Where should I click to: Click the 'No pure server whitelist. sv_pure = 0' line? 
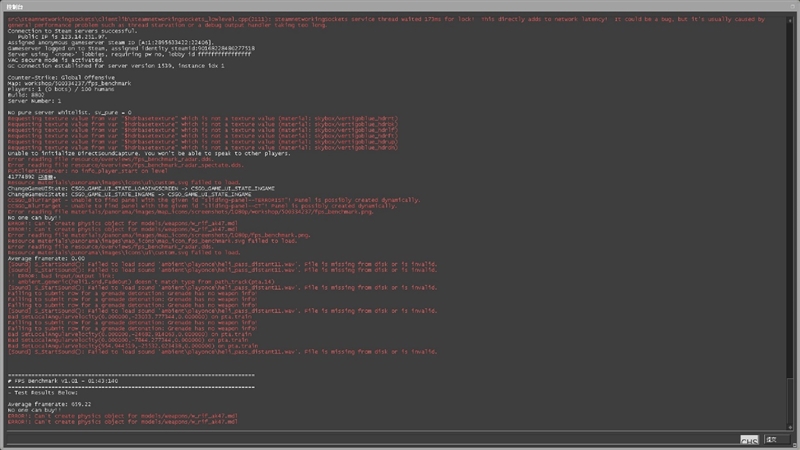point(69,113)
